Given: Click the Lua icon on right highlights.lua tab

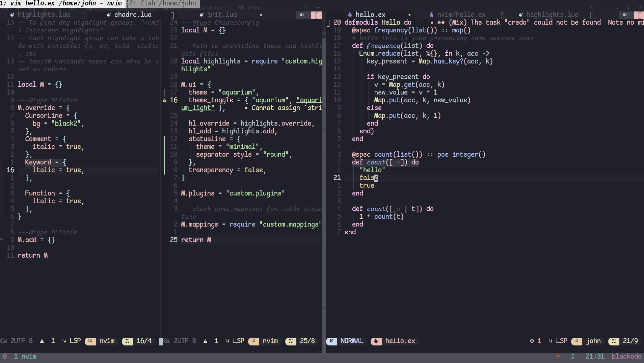Looking at the screenshot, I should [x=521, y=15].
